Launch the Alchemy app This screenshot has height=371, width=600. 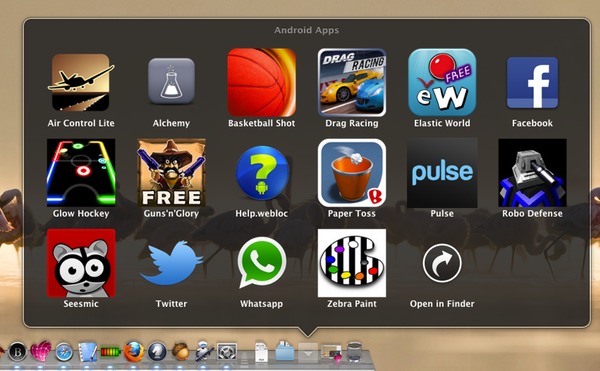tap(171, 81)
